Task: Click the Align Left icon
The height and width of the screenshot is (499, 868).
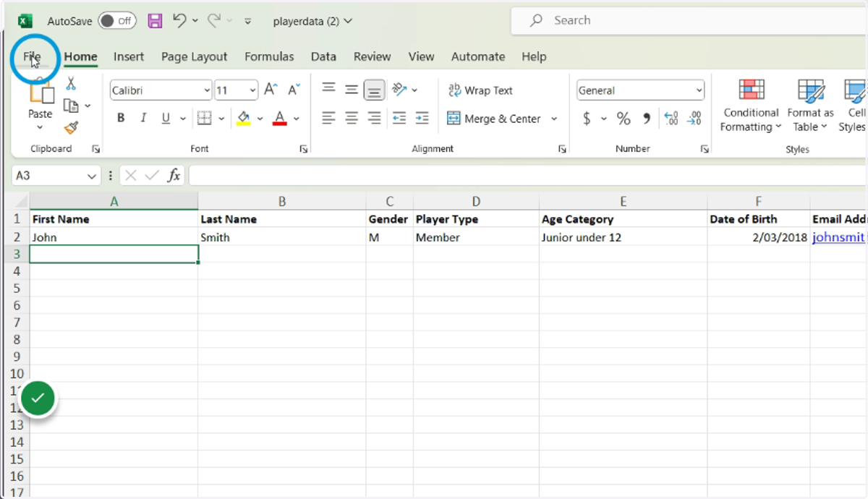Action: [x=328, y=119]
